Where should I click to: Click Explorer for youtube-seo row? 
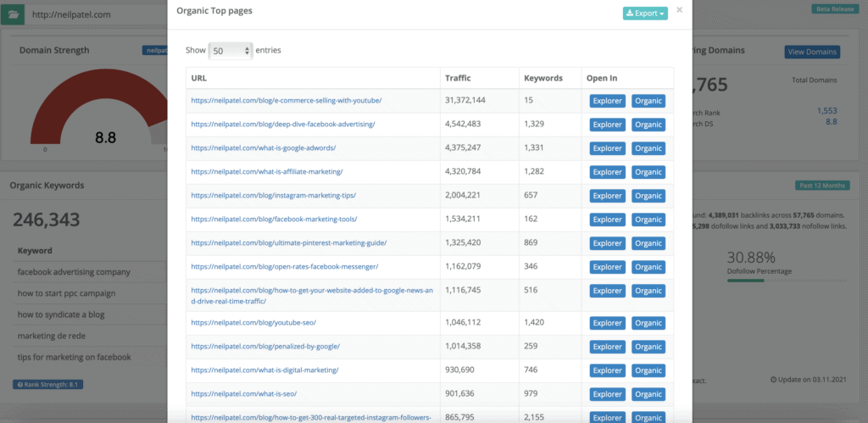(x=607, y=323)
